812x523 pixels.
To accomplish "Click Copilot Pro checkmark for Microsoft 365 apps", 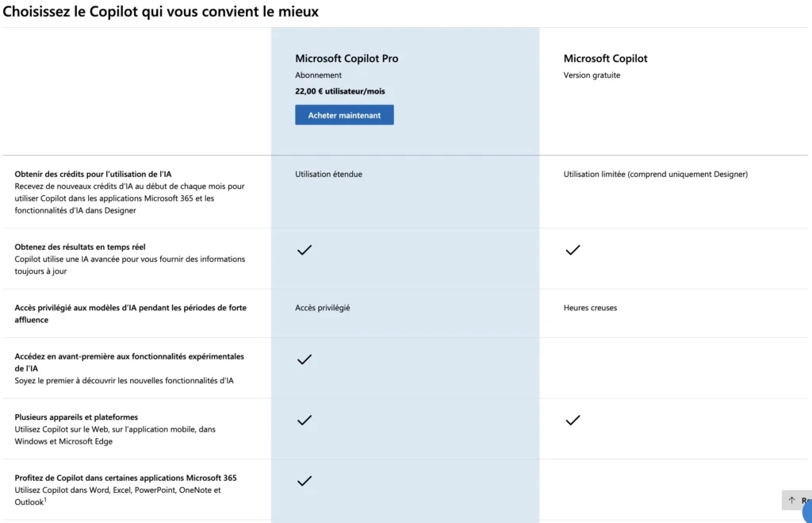I will 304,481.
